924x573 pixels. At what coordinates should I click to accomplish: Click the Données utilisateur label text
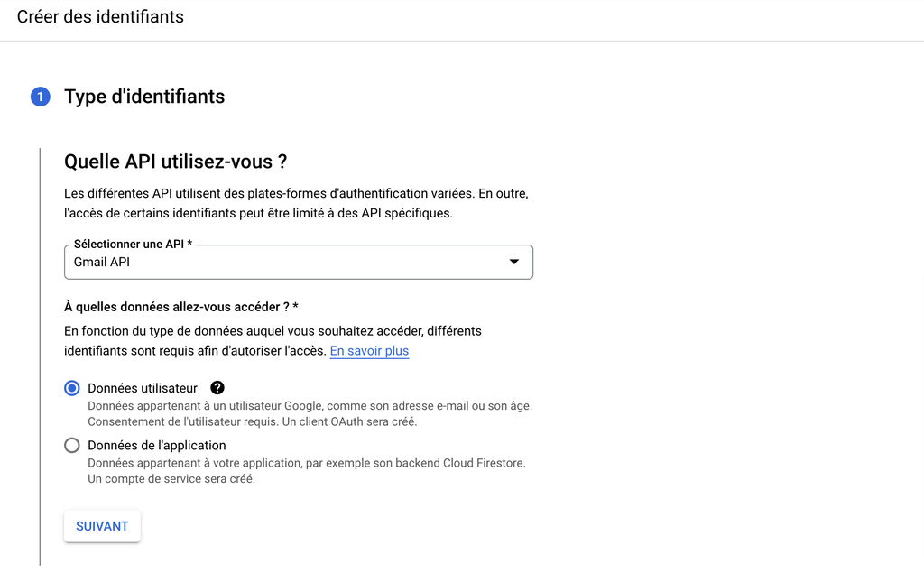[142, 388]
